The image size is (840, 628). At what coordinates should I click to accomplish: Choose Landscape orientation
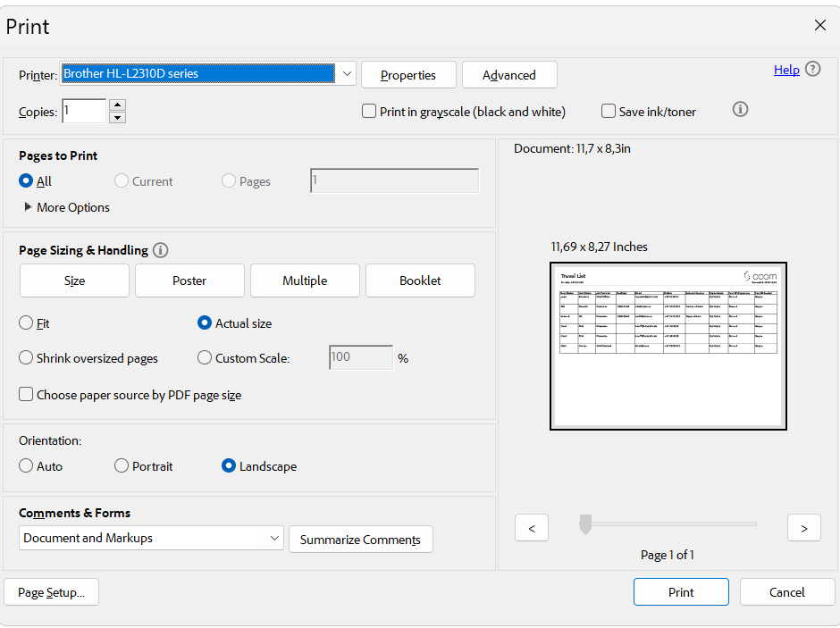228,465
